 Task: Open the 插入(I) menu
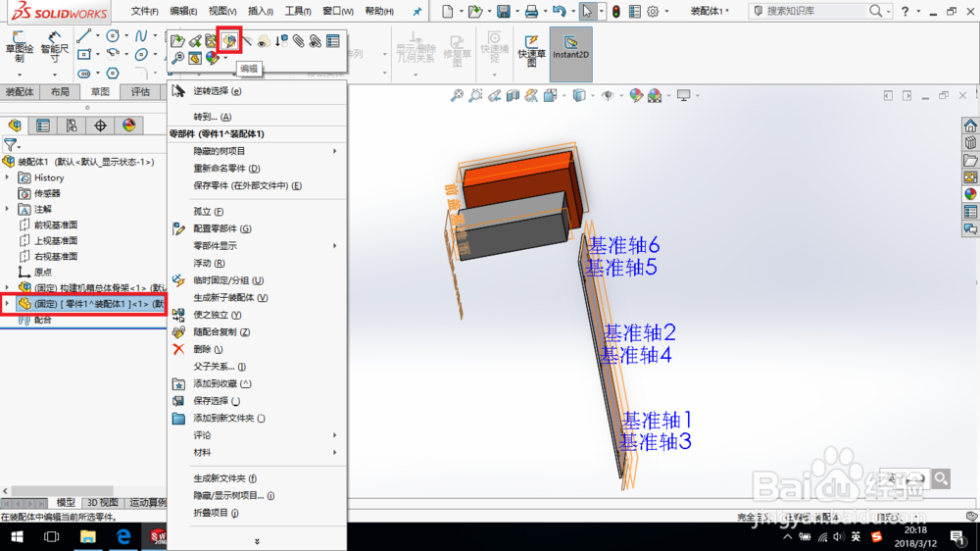pyautogui.click(x=260, y=11)
